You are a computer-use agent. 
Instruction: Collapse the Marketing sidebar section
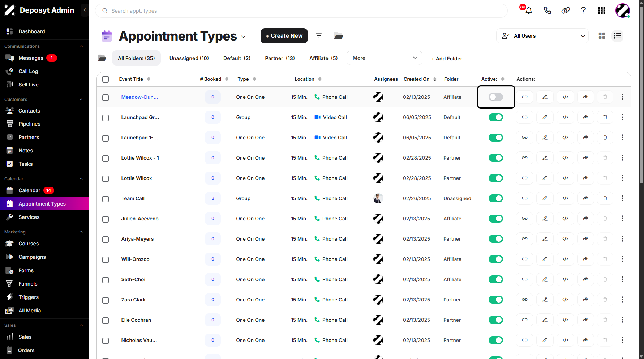[x=81, y=232]
